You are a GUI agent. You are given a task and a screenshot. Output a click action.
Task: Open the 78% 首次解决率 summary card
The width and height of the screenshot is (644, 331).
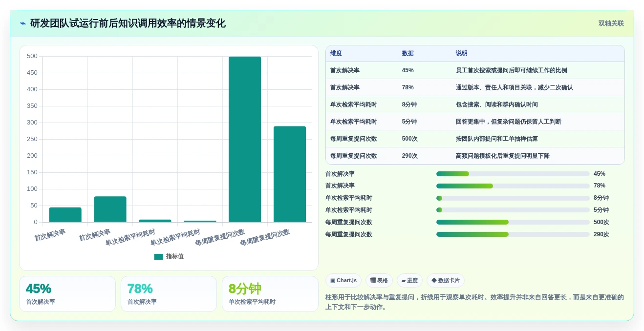[169, 294]
